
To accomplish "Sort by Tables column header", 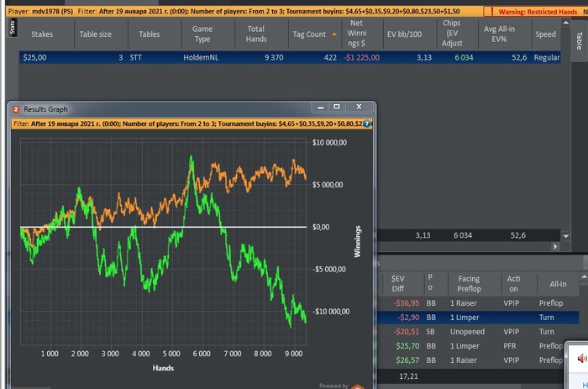I will [150, 34].
